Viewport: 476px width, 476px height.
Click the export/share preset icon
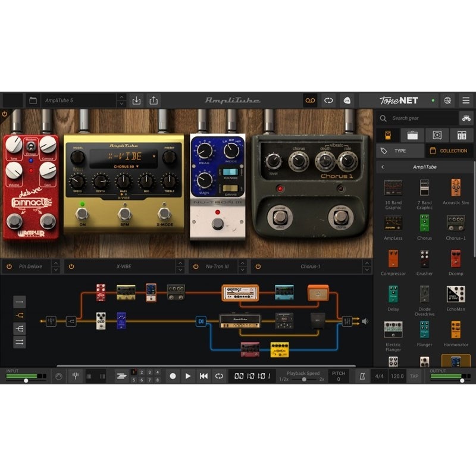coord(154,101)
